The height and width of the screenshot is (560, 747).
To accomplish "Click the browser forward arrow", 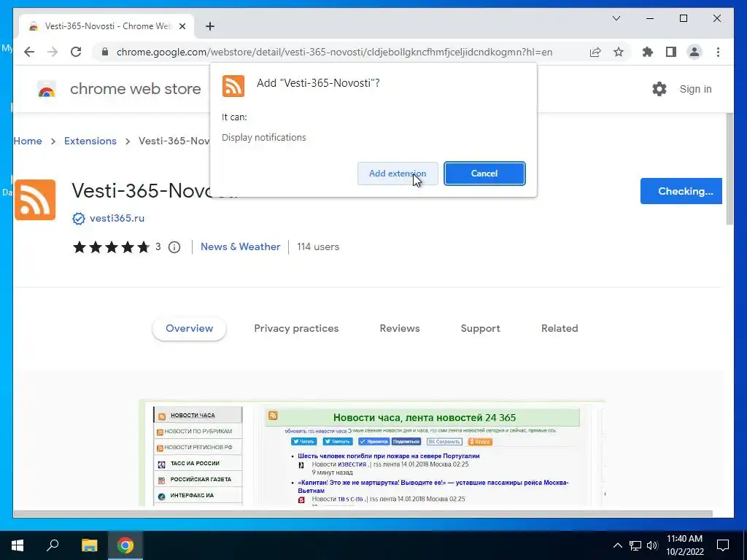I will point(53,52).
